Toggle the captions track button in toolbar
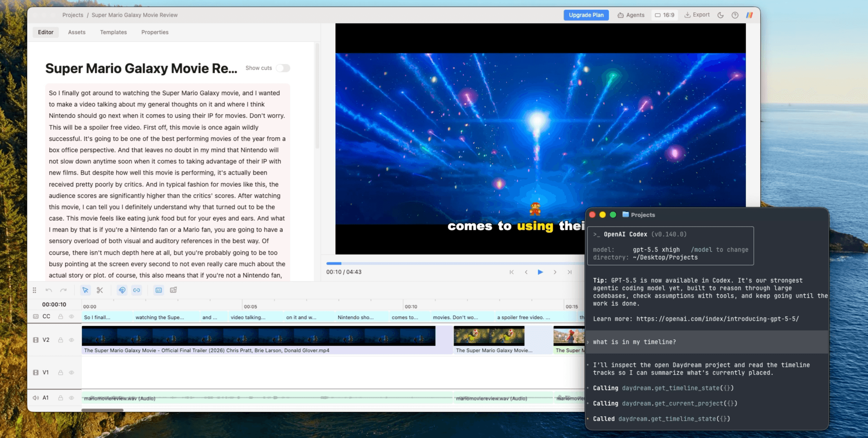The width and height of the screenshot is (868, 438). pyautogui.click(x=159, y=290)
